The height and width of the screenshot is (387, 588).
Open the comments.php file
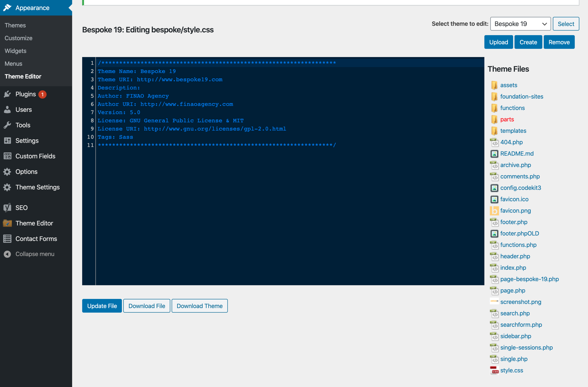pos(520,176)
